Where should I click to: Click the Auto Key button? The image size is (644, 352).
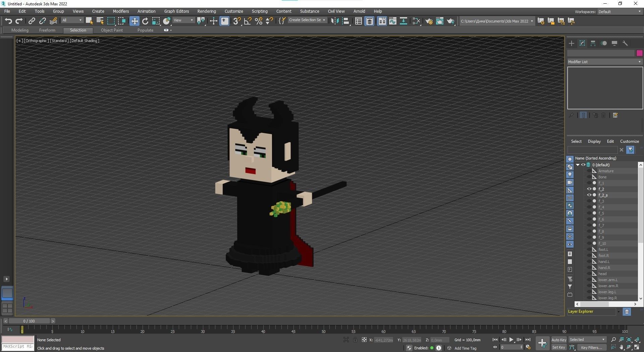coord(559,340)
